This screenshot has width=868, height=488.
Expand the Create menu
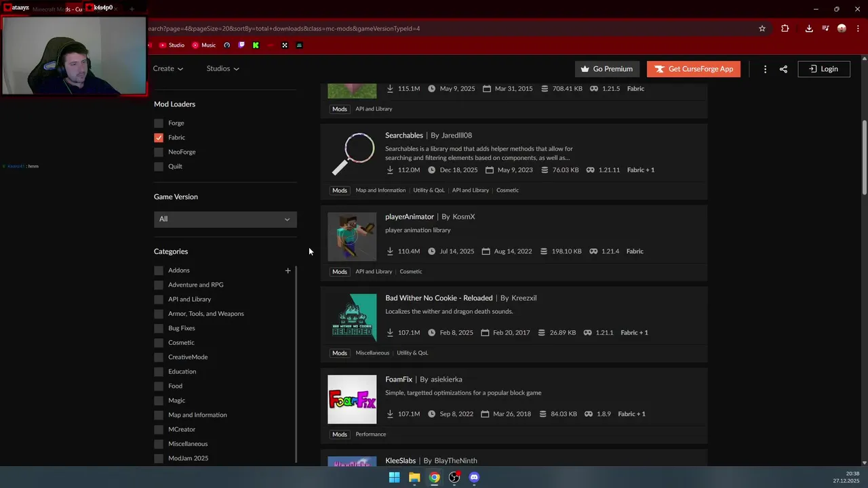click(x=168, y=68)
